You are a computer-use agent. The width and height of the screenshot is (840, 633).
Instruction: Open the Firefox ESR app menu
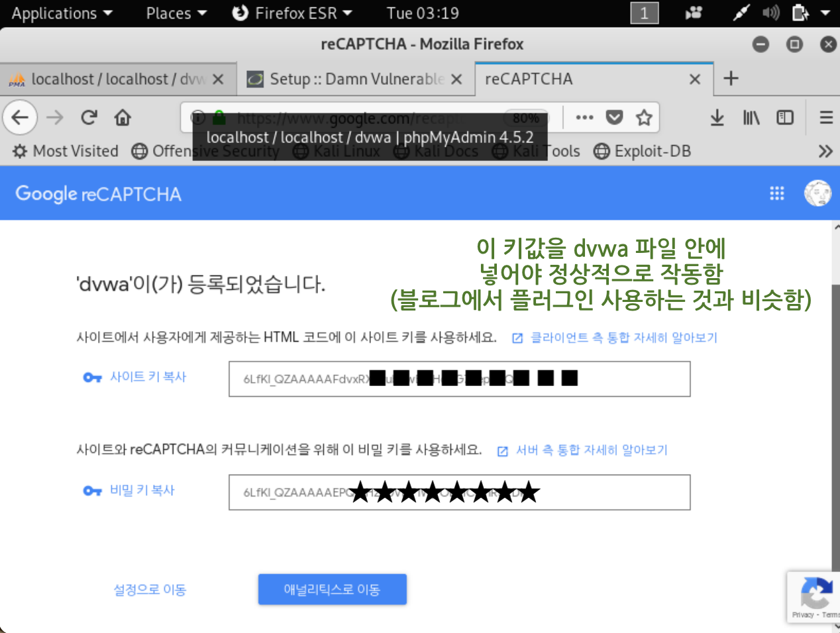pos(292,13)
